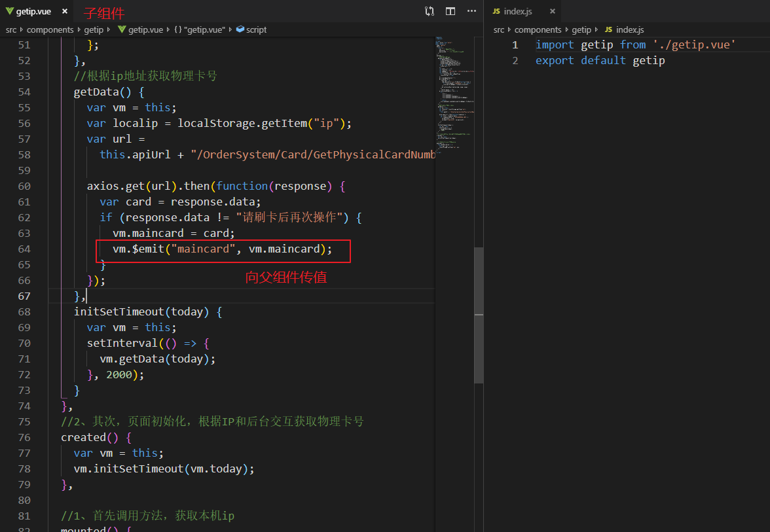Open the Compare Changes icon in editor toolbar

coord(430,11)
